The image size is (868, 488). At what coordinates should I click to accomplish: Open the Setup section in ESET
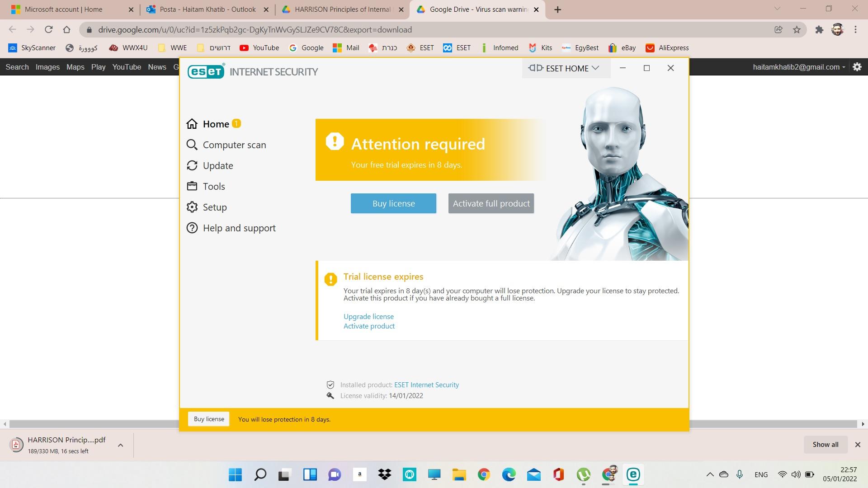coord(207,207)
